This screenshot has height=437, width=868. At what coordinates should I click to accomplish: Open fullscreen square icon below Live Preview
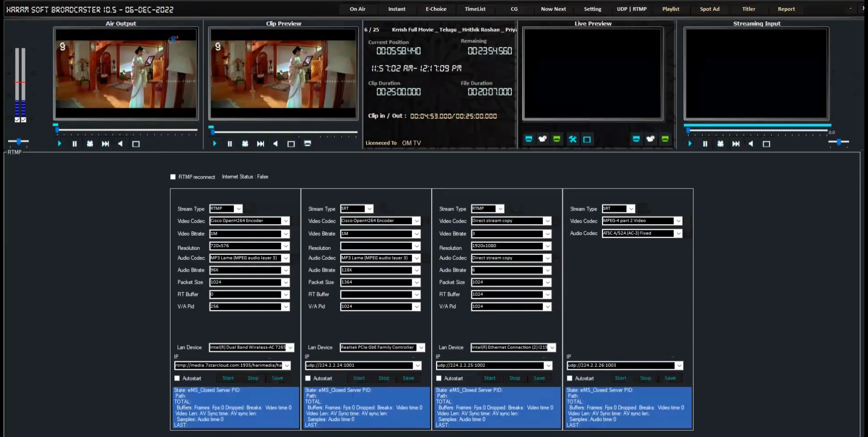tap(587, 139)
